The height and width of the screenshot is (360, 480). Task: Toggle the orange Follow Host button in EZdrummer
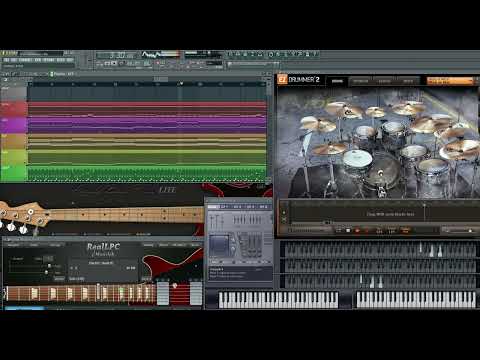point(405,230)
